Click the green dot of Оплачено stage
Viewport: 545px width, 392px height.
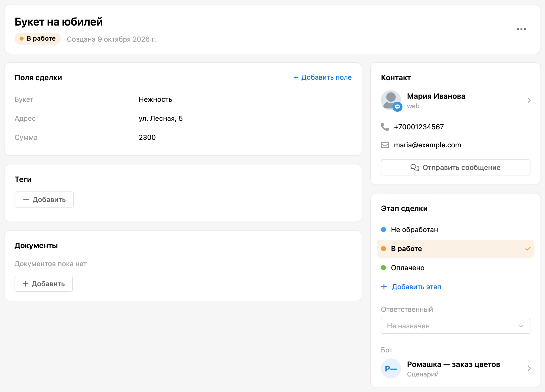coord(383,268)
